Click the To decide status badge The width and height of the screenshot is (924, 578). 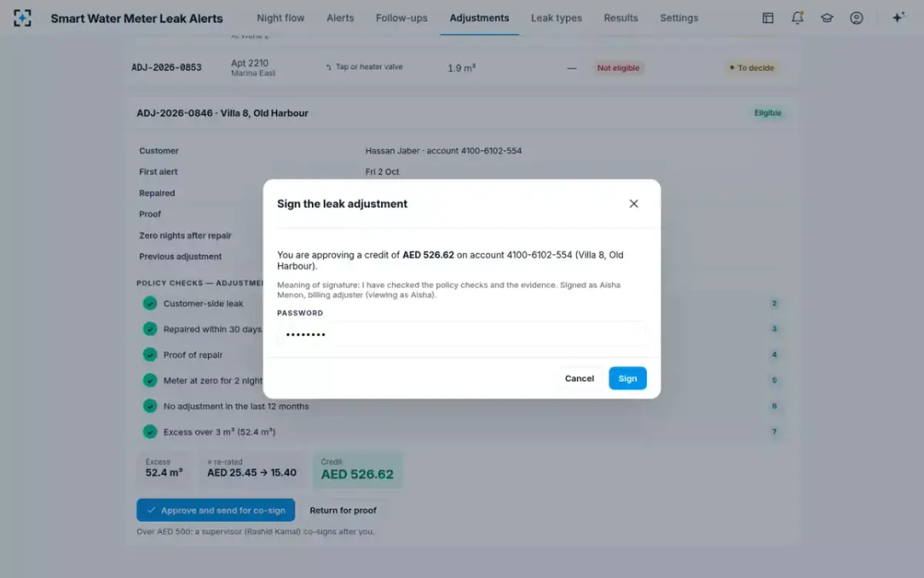tap(752, 68)
